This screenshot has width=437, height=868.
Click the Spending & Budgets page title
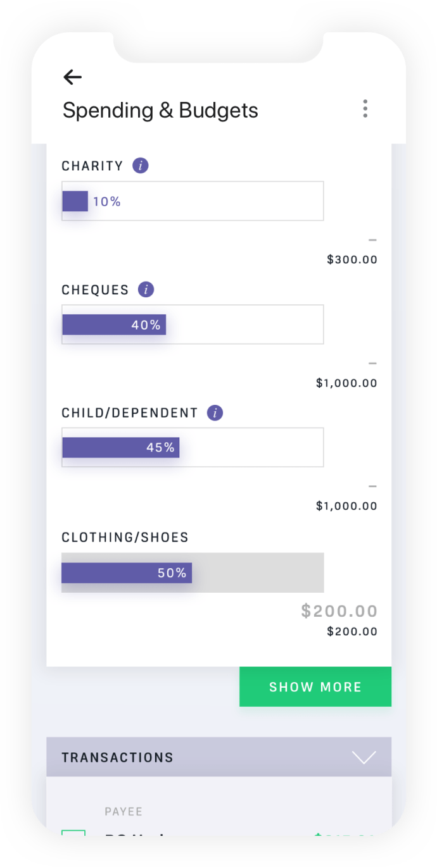point(160,110)
